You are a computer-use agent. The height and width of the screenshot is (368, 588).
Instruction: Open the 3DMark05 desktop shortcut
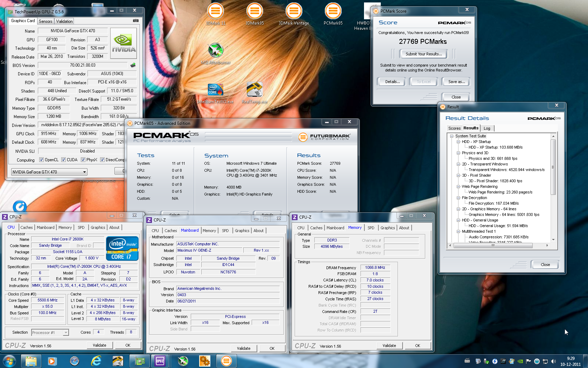pyautogui.click(x=254, y=14)
